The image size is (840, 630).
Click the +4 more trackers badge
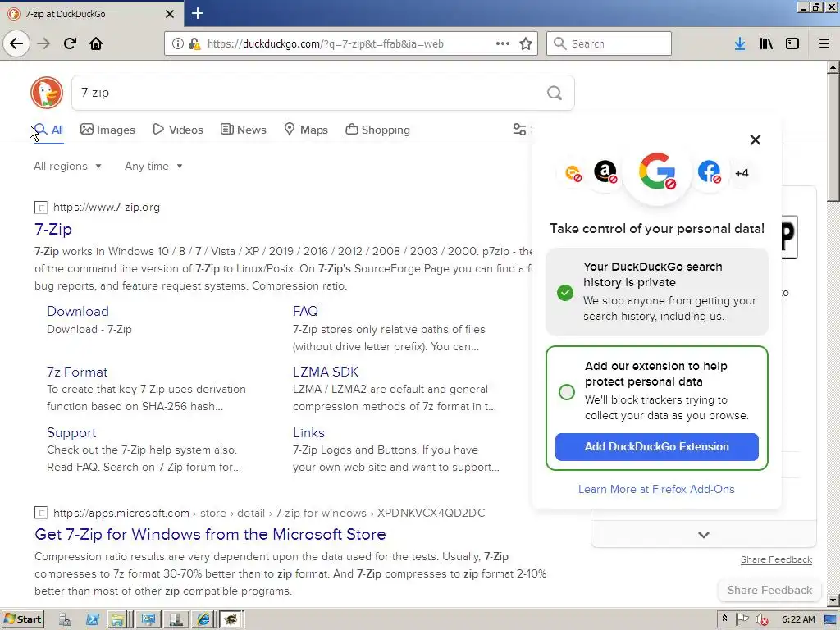click(x=742, y=173)
